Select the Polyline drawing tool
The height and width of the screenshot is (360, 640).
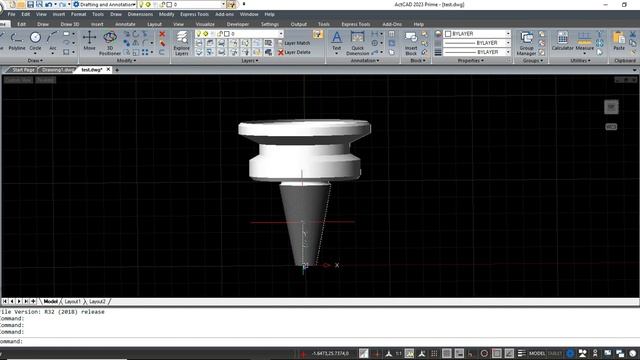[17, 42]
